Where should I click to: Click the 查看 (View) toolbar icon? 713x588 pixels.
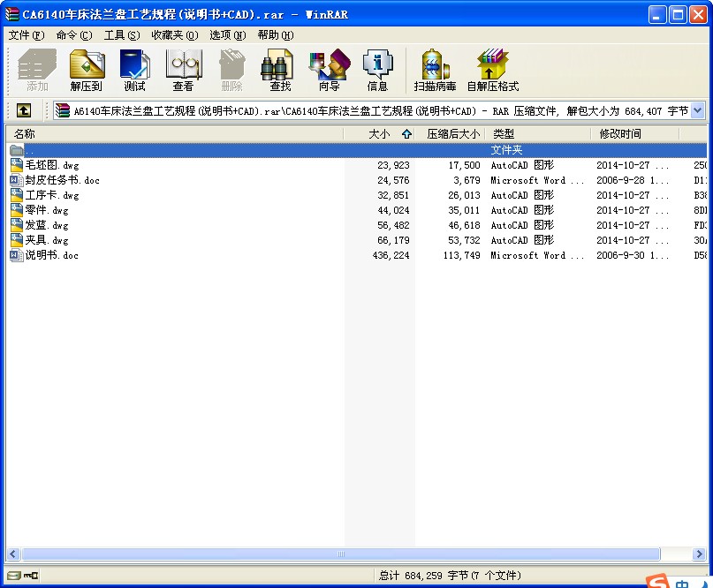183,70
